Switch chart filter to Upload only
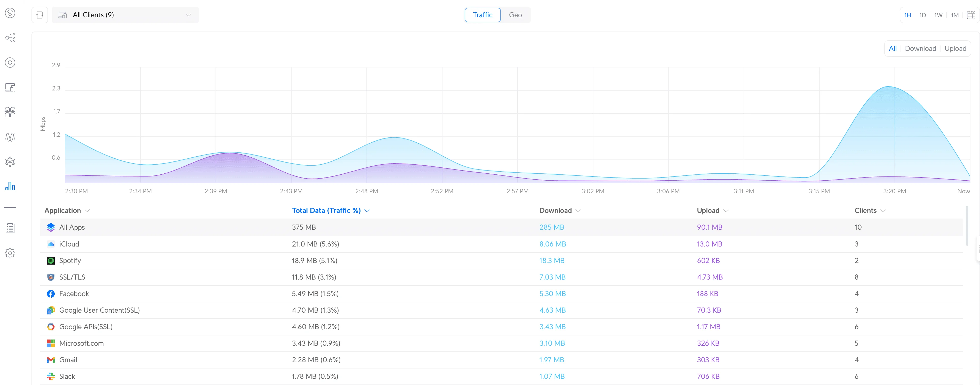The height and width of the screenshot is (385, 980). pos(955,48)
